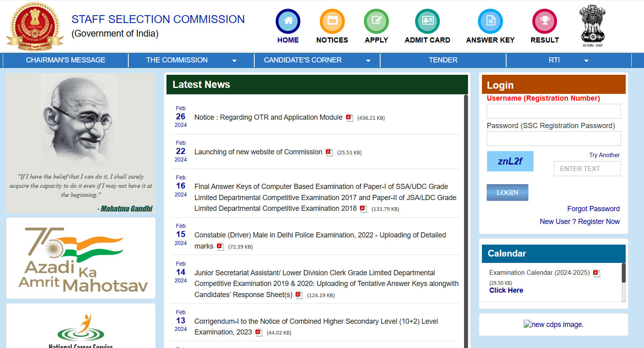The height and width of the screenshot is (348, 644).
Task: Select the Tender menu item
Action: tap(443, 60)
